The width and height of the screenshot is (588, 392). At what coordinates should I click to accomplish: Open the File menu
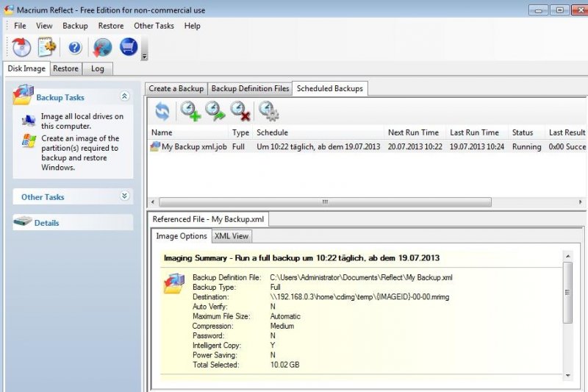point(20,26)
